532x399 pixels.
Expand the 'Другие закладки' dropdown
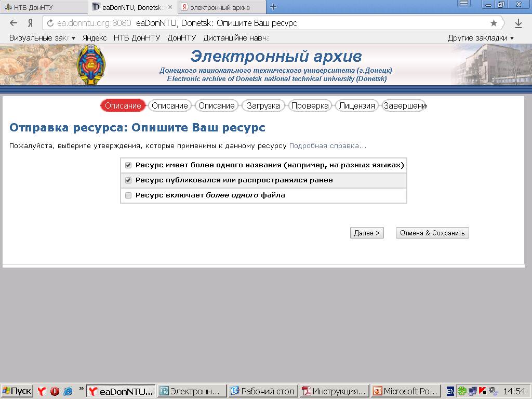(481, 38)
